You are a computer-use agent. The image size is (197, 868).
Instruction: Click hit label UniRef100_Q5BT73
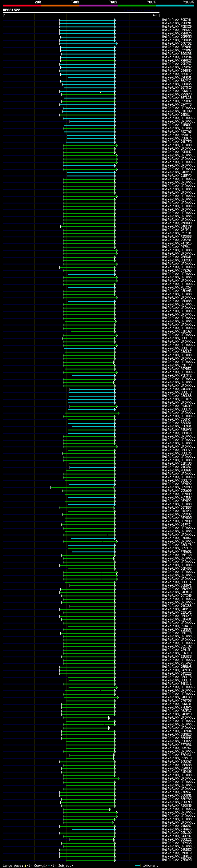(176, 365)
